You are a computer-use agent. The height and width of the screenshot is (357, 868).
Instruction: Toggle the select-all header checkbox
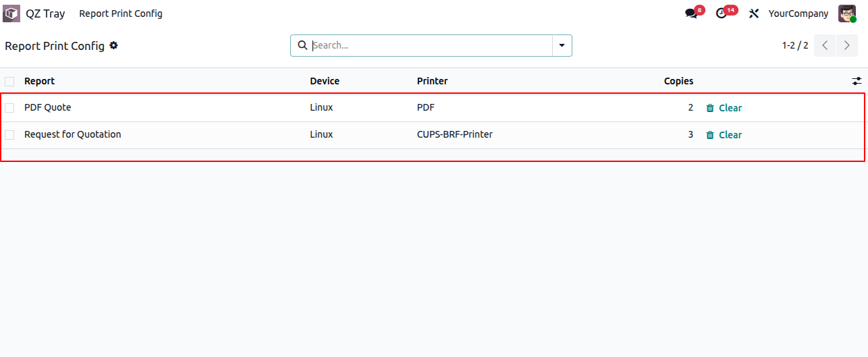tap(9, 82)
